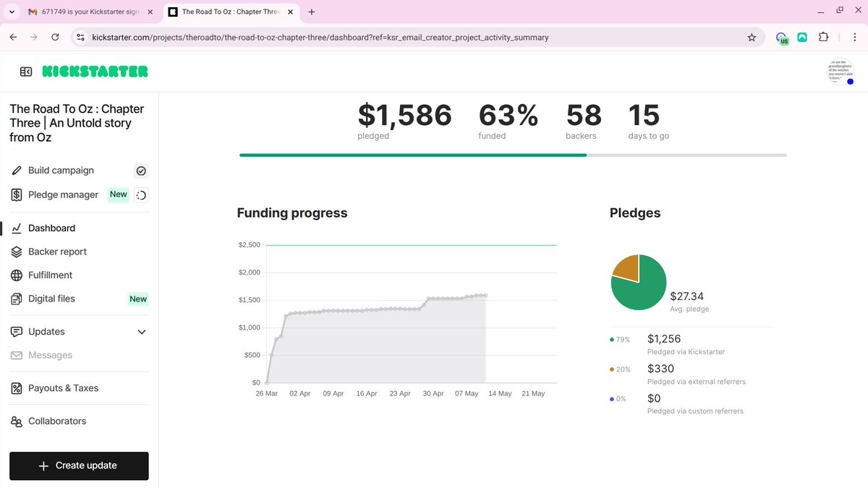Click the $27.34 average pledge value
868x488 pixels.
point(687,296)
